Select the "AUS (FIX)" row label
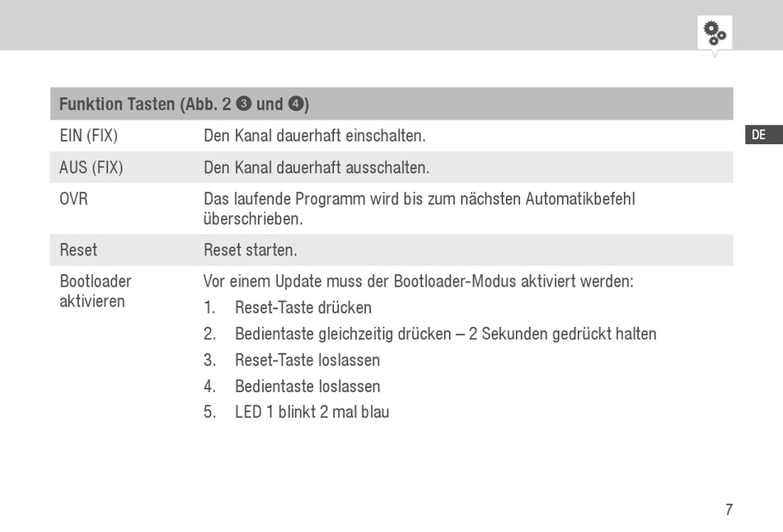This screenshot has width=783, height=532. click(91, 167)
